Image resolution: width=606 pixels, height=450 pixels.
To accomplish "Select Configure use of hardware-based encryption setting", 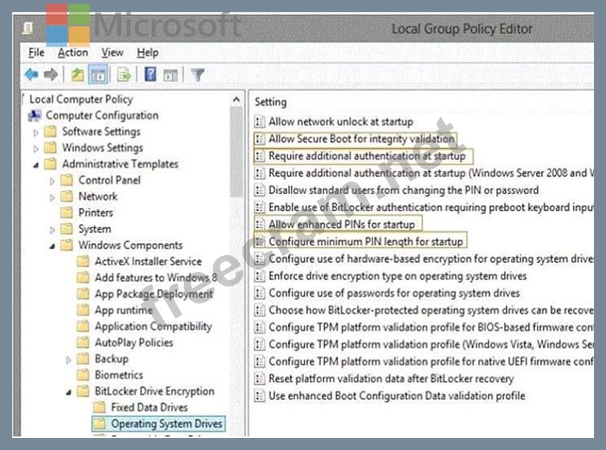I will pos(431,259).
